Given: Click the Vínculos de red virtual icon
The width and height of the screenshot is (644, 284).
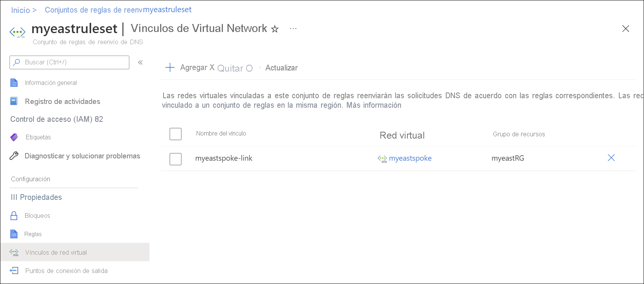Looking at the screenshot, I should [14, 252].
